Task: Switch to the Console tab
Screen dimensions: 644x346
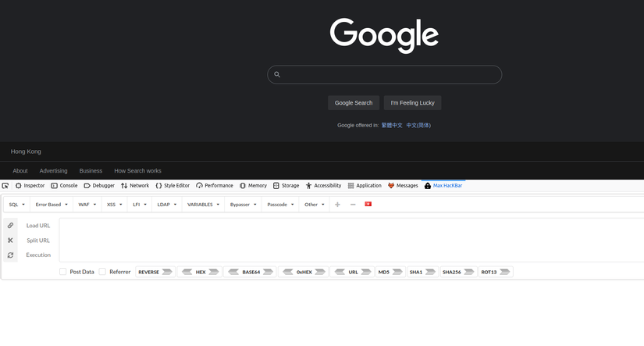Action: click(x=64, y=186)
